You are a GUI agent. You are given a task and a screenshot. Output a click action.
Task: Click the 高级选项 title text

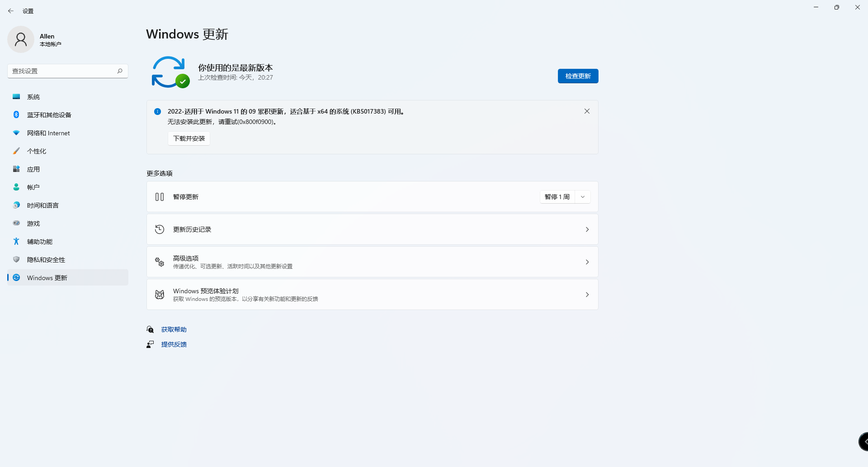coord(186,258)
